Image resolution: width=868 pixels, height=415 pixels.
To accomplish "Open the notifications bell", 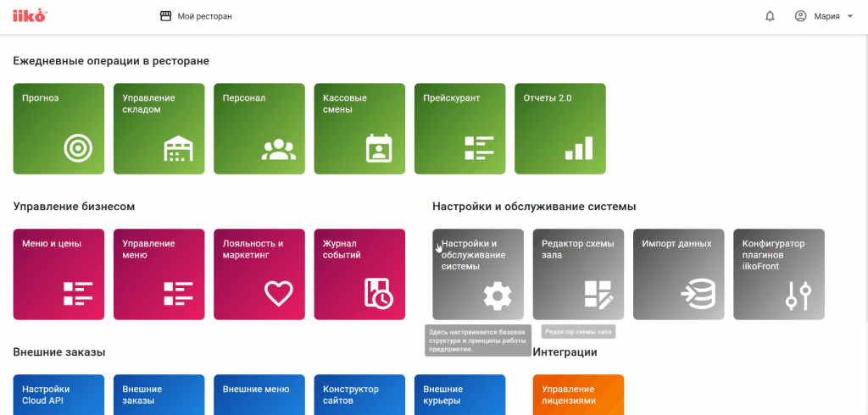I will (770, 16).
